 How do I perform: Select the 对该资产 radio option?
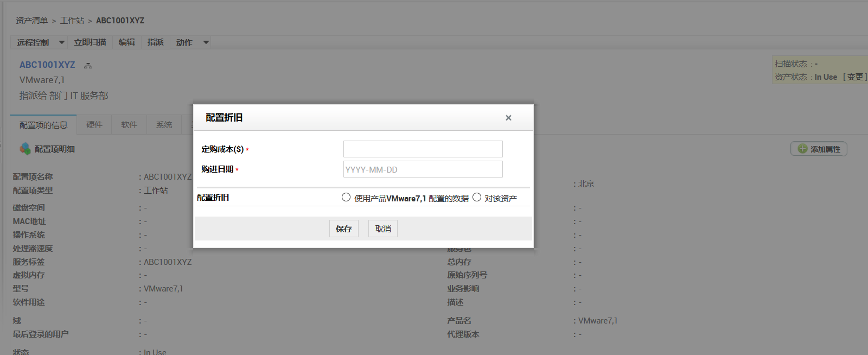477,198
